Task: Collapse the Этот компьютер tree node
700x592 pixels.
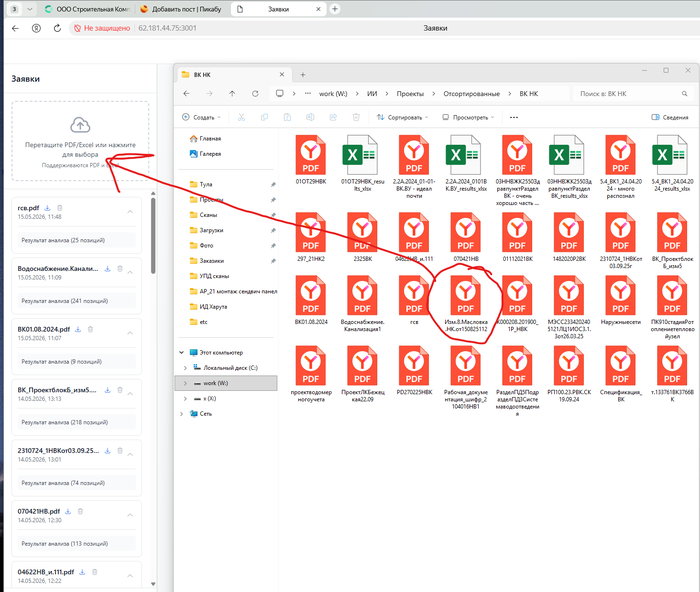Action: (x=182, y=353)
